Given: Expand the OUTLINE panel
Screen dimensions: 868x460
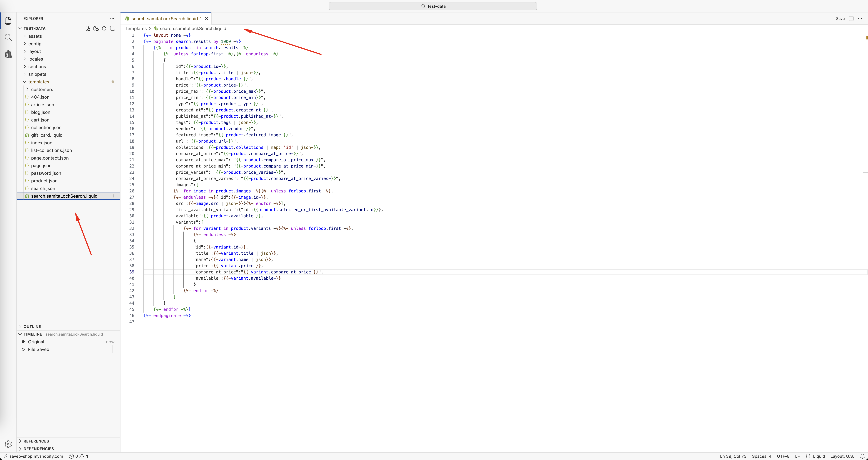Looking at the screenshot, I should click(68, 327).
